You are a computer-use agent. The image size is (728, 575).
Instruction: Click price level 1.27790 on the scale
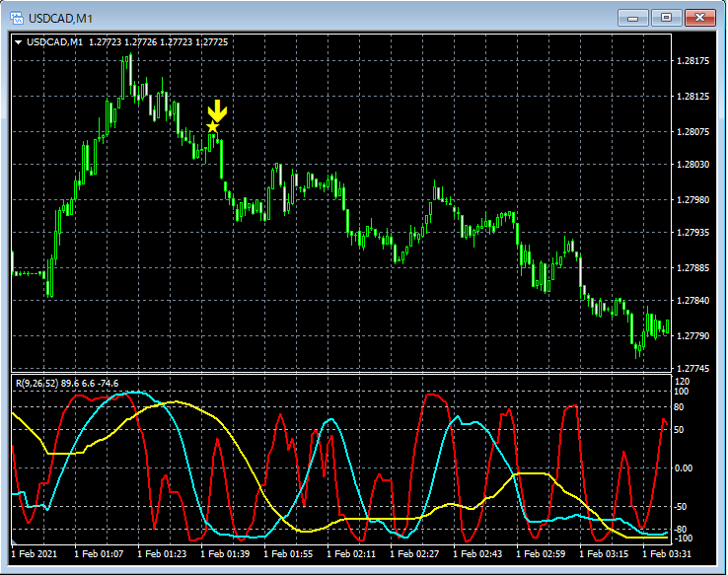[x=692, y=335]
